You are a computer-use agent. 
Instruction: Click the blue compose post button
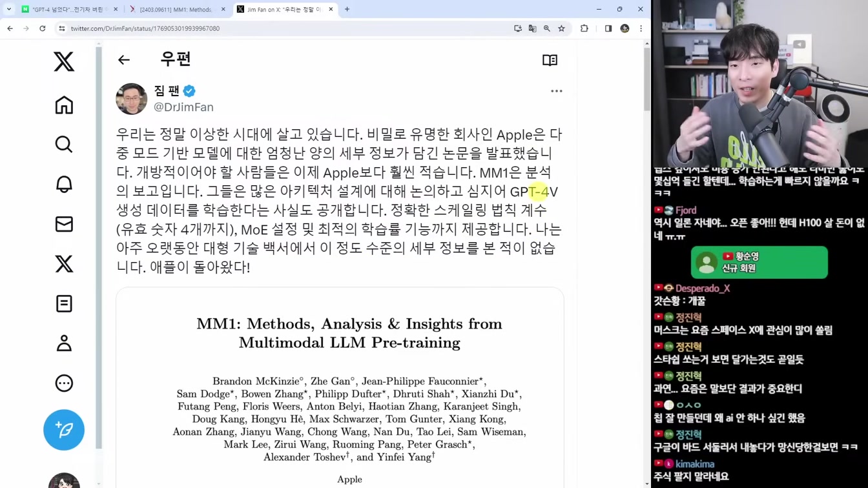tap(64, 430)
